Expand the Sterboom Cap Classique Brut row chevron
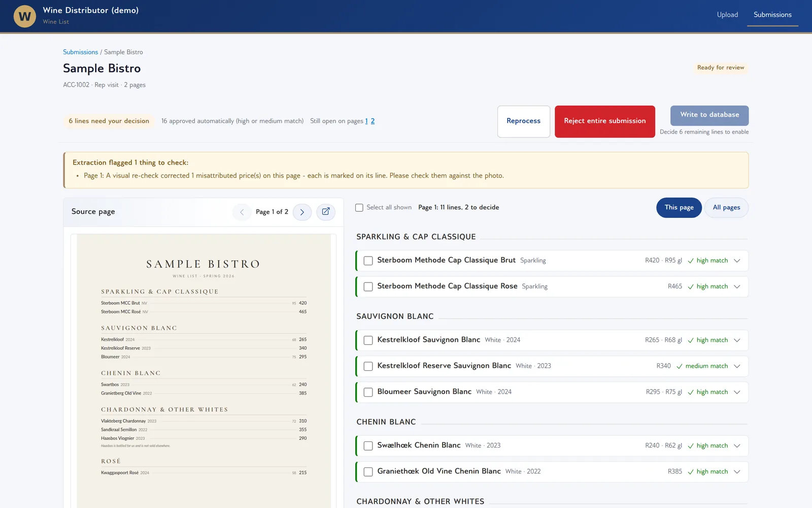Image resolution: width=812 pixels, height=508 pixels. 737,261
